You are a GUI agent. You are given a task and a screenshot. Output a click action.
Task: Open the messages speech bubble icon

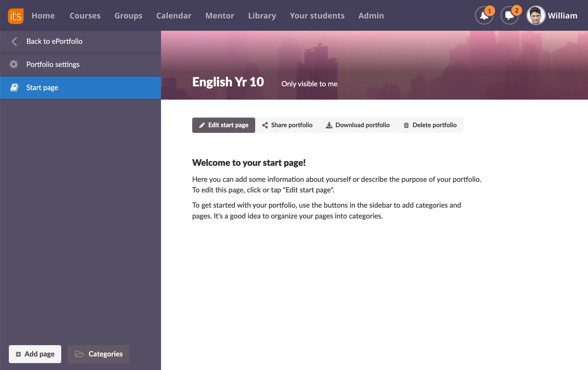tap(509, 15)
